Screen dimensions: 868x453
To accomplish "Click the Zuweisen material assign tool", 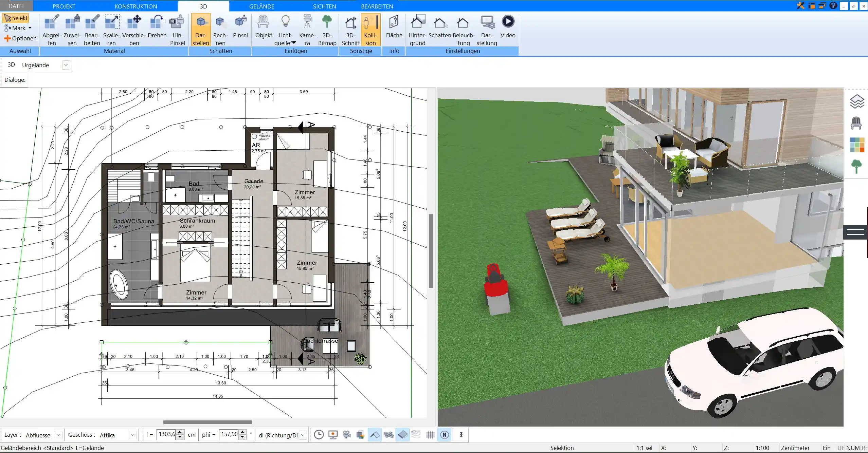I will coord(72,30).
